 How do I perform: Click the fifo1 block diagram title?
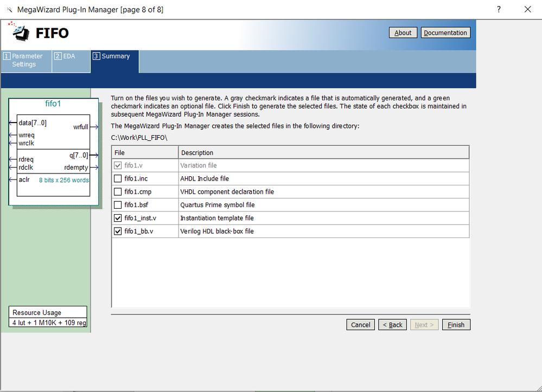coord(53,104)
